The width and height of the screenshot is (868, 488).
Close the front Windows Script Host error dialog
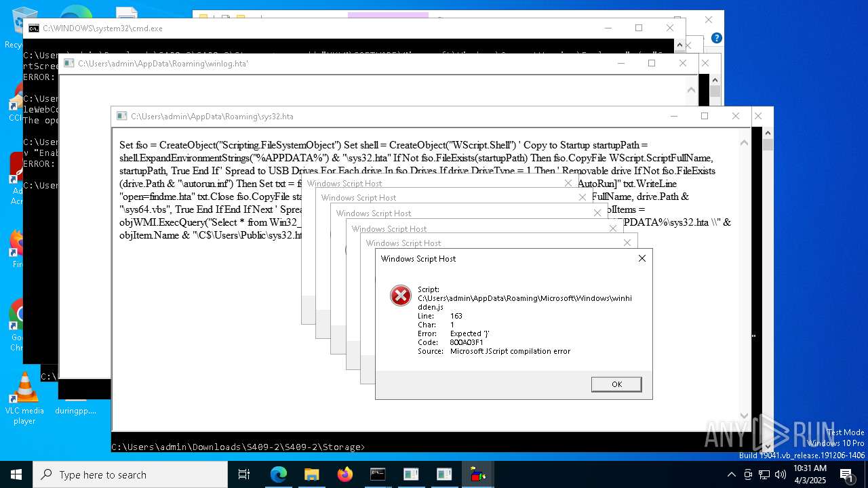click(642, 258)
